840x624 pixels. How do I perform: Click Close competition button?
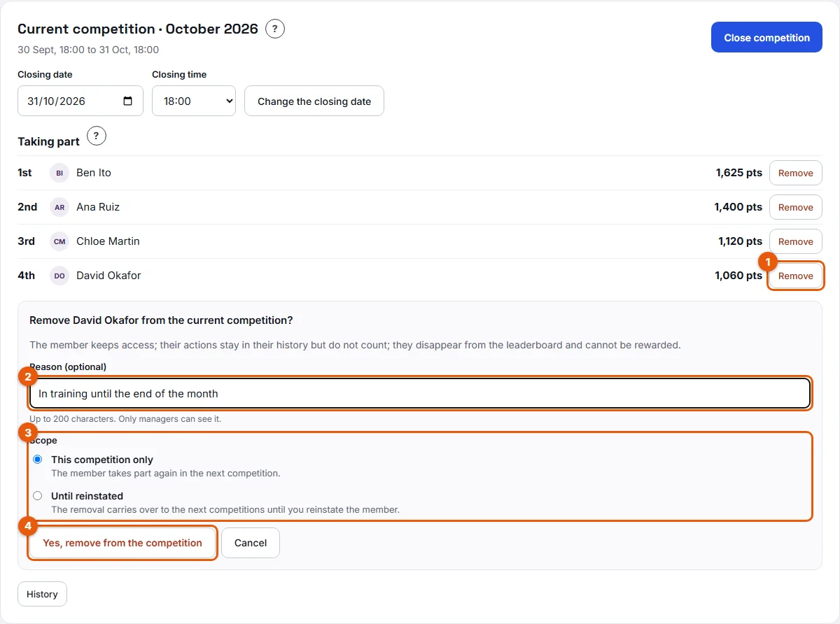(766, 38)
